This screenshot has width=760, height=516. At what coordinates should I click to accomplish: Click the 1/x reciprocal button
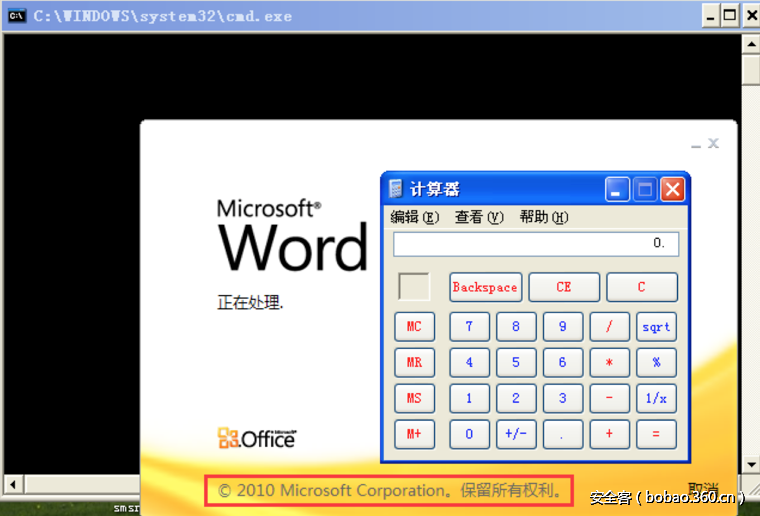[656, 398]
